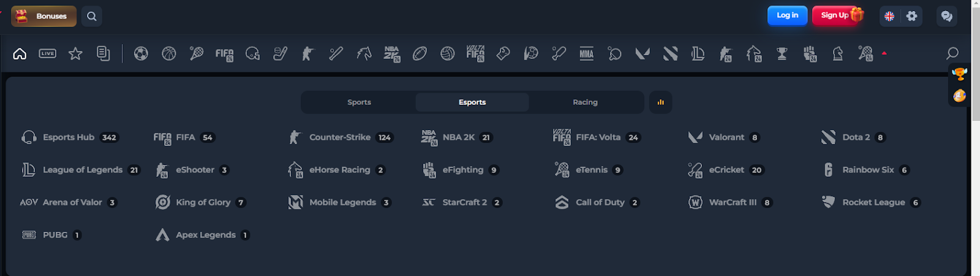Select volleyball icon in sports bar
The width and height of the screenshot is (980, 276).
(x=448, y=53)
